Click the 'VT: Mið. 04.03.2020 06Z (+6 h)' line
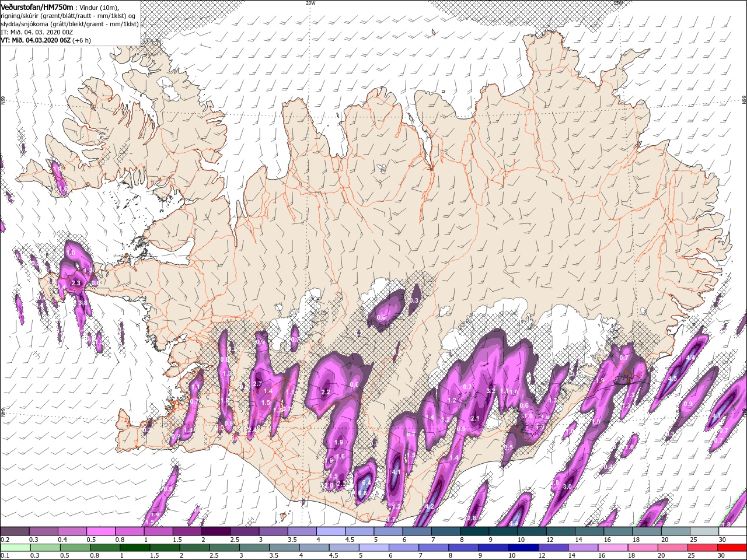The height and width of the screenshot is (560, 747). (46, 40)
